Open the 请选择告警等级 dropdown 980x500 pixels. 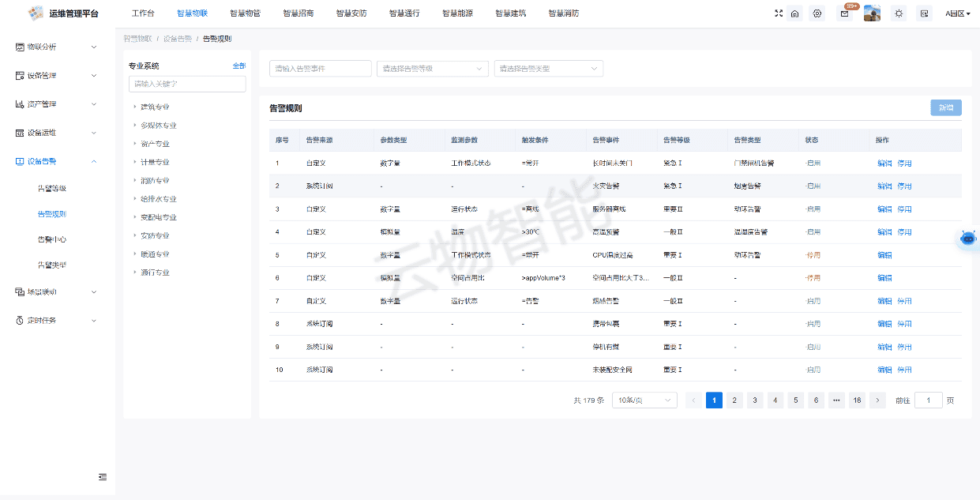point(433,69)
